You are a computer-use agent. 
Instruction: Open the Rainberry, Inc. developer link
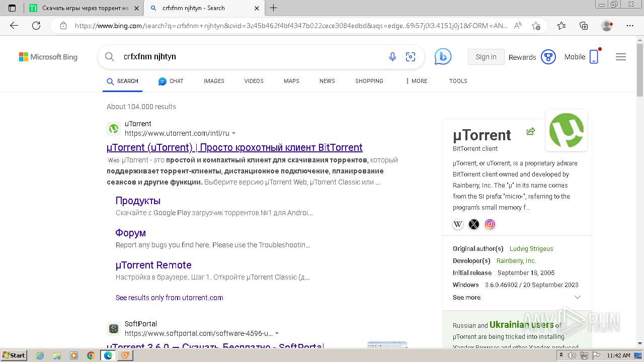pyautogui.click(x=516, y=261)
